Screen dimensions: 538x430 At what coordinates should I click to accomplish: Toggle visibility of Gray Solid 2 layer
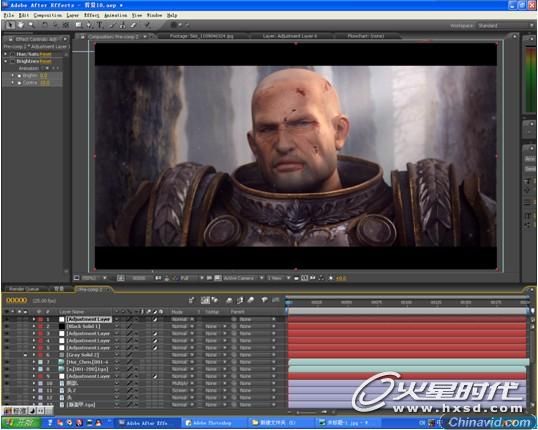click(7, 355)
